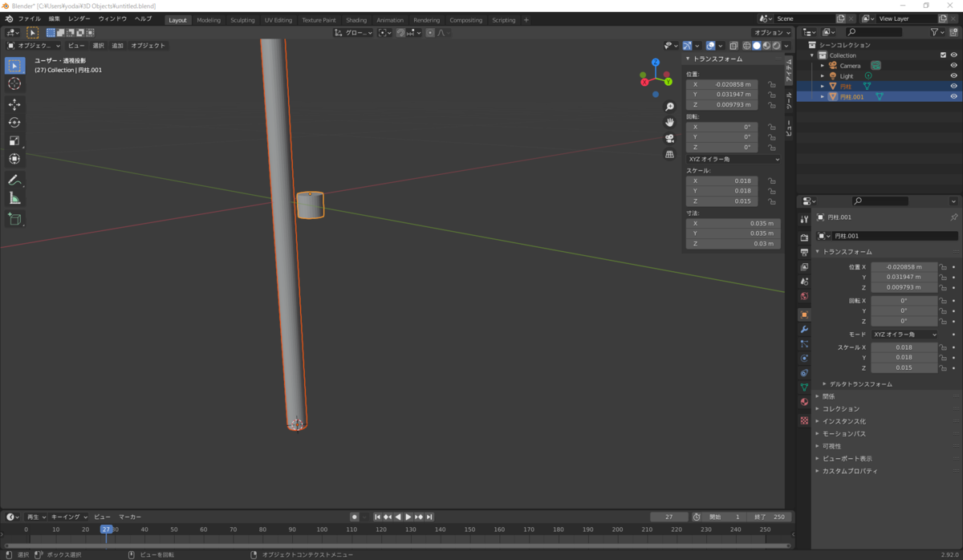Select 円柱 object in outliner
Viewport: 963px width, 560px height.
click(846, 87)
